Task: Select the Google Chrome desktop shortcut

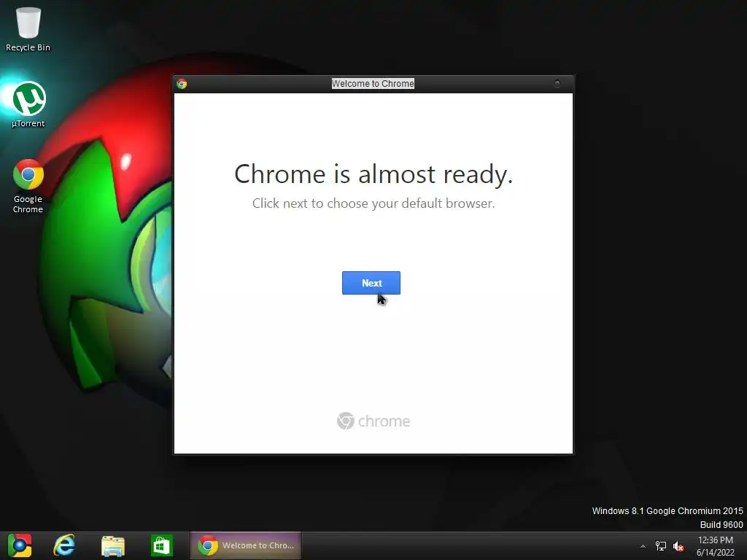Action: tap(28, 186)
